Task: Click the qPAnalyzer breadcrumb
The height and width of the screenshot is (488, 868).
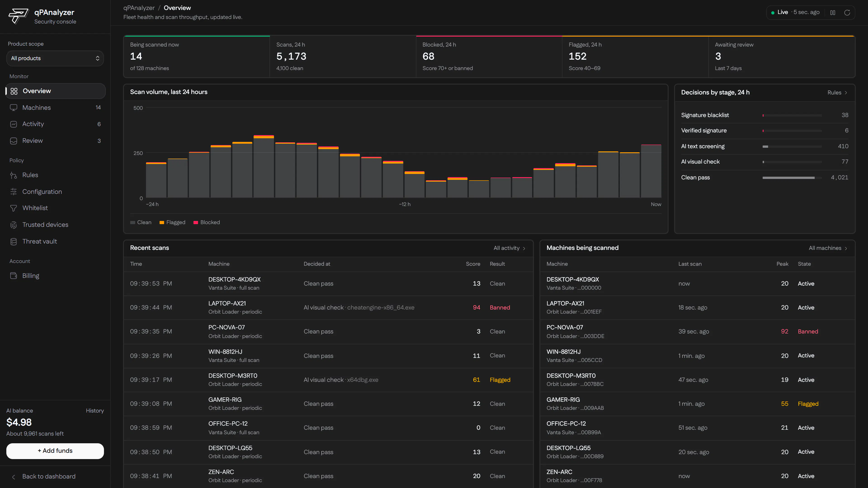Action: coord(139,8)
